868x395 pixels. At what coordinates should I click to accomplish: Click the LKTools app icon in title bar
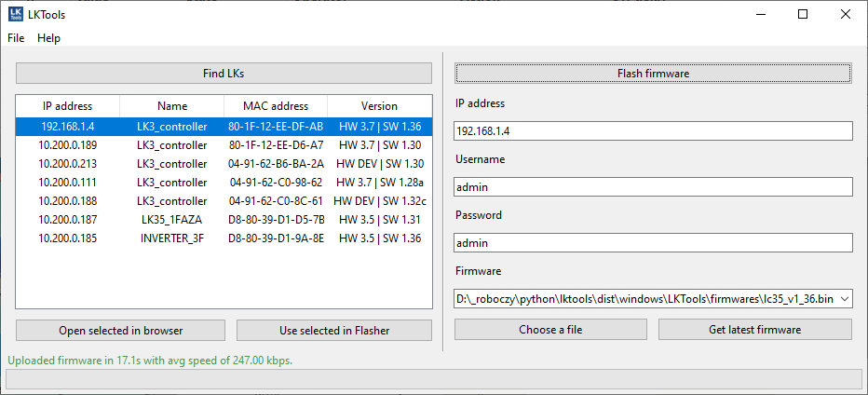coord(16,14)
